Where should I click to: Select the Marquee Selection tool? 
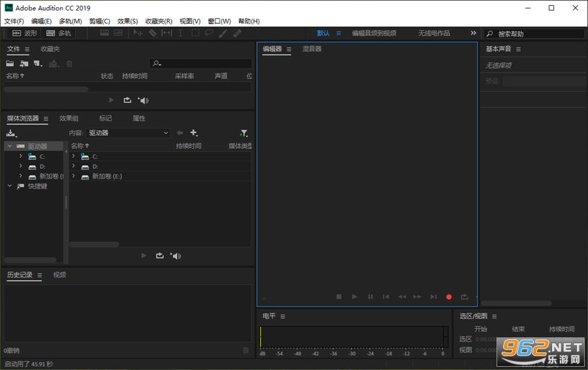tap(195, 33)
